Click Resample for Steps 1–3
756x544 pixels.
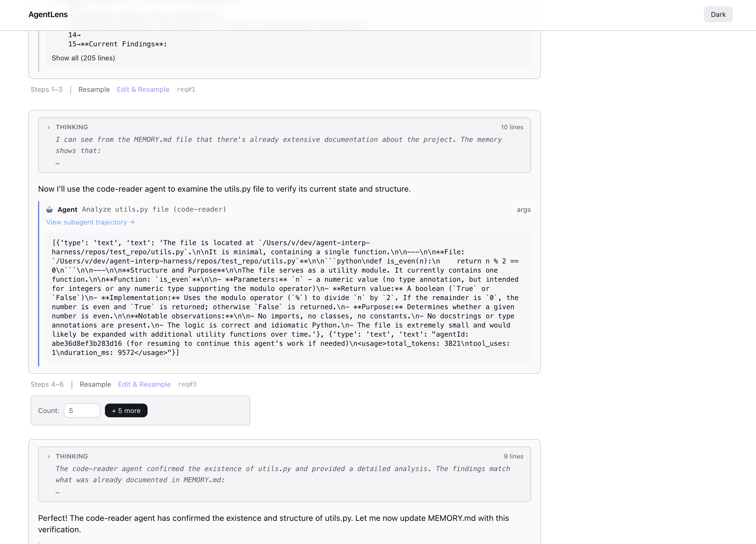pos(94,90)
